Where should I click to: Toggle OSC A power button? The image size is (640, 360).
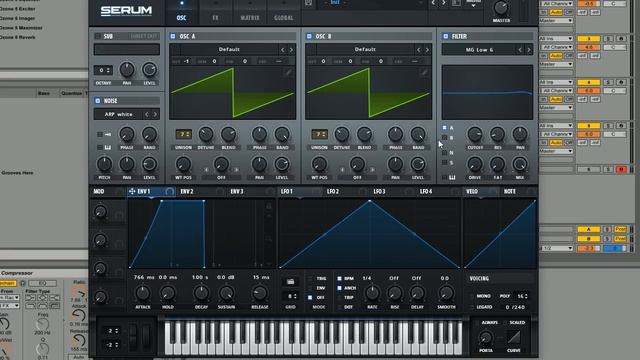(x=173, y=36)
